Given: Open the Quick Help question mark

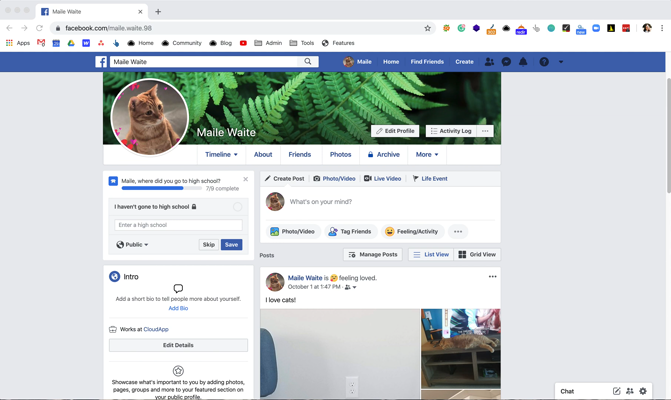Looking at the screenshot, I should pyautogui.click(x=544, y=62).
